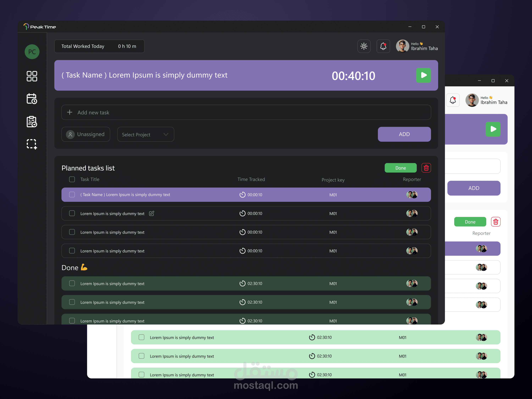Tick the first planned task's checkbox
The image size is (532, 399).
pyautogui.click(x=72, y=195)
